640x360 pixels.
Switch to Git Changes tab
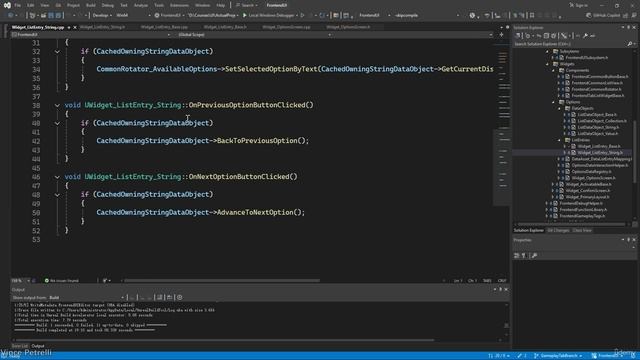point(558,231)
